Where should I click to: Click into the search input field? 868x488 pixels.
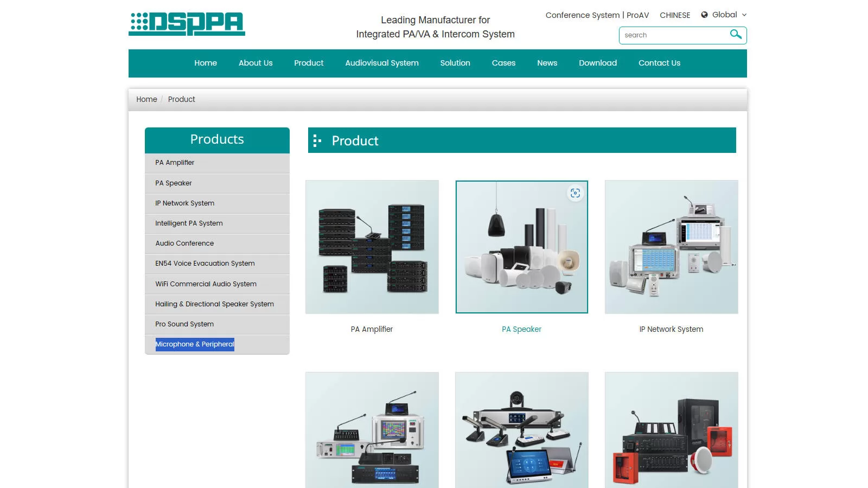point(673,35)
